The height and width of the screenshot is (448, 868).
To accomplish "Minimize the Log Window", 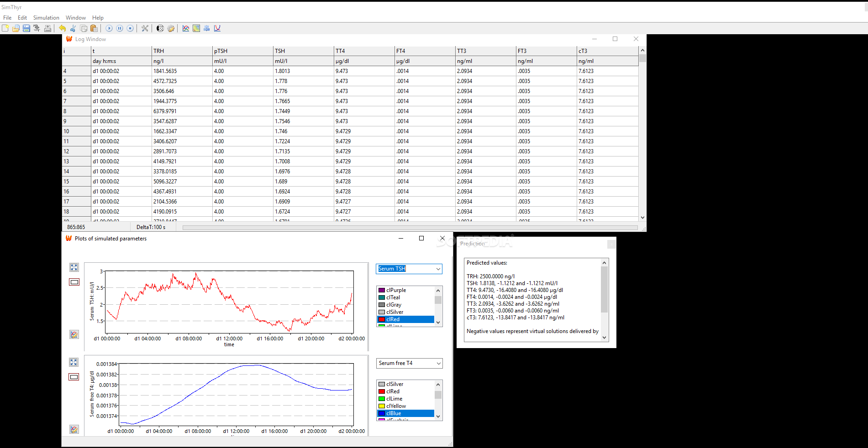I will click(x=594, y=39).
